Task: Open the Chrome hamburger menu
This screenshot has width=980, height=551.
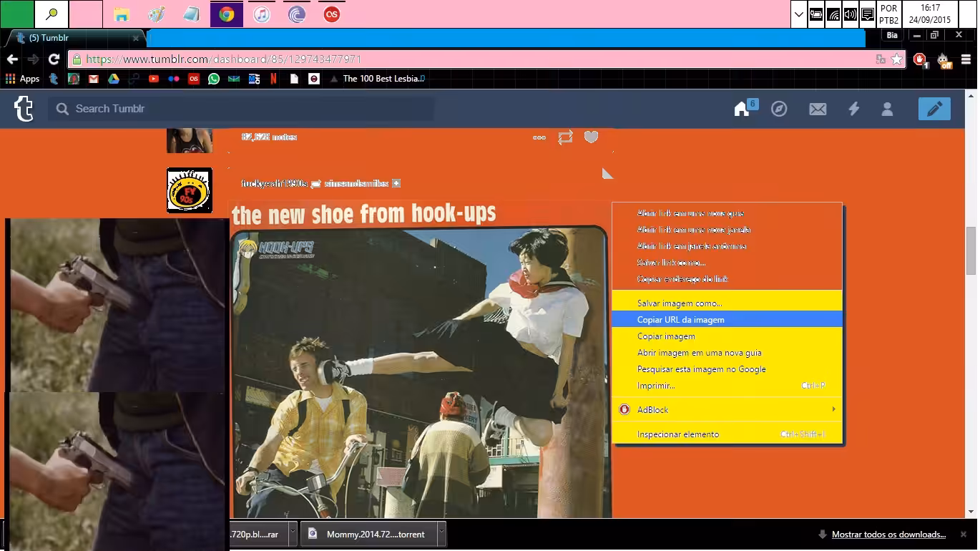Action: point(966,59)
